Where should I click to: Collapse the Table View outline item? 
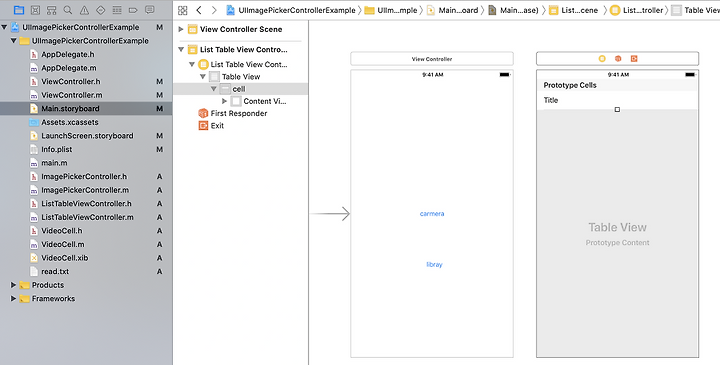(x=202, y=77)
